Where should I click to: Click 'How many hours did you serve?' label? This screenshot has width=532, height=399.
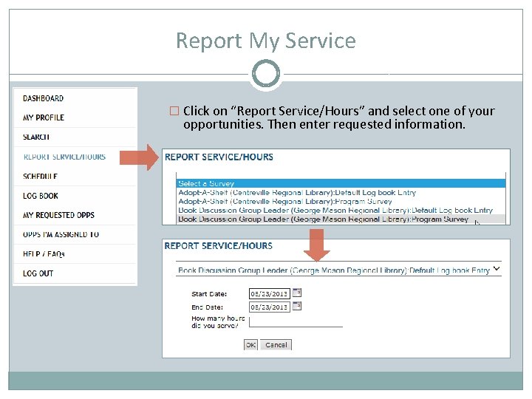click(218, 322)
